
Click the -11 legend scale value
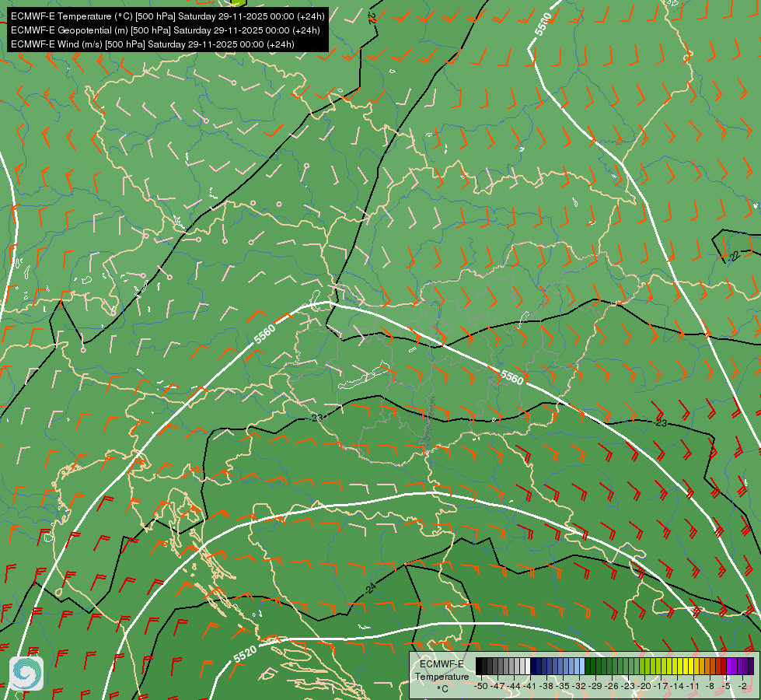point(693,686)
